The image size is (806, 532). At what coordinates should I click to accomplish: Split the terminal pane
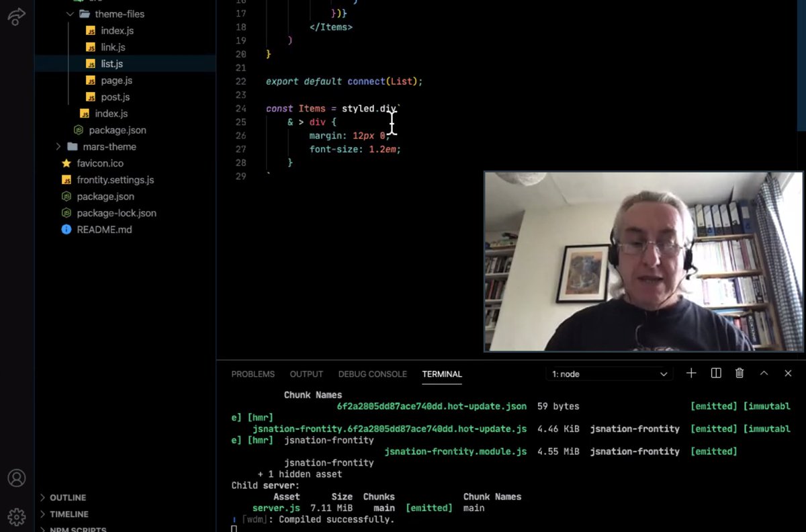tap(715, 373)
